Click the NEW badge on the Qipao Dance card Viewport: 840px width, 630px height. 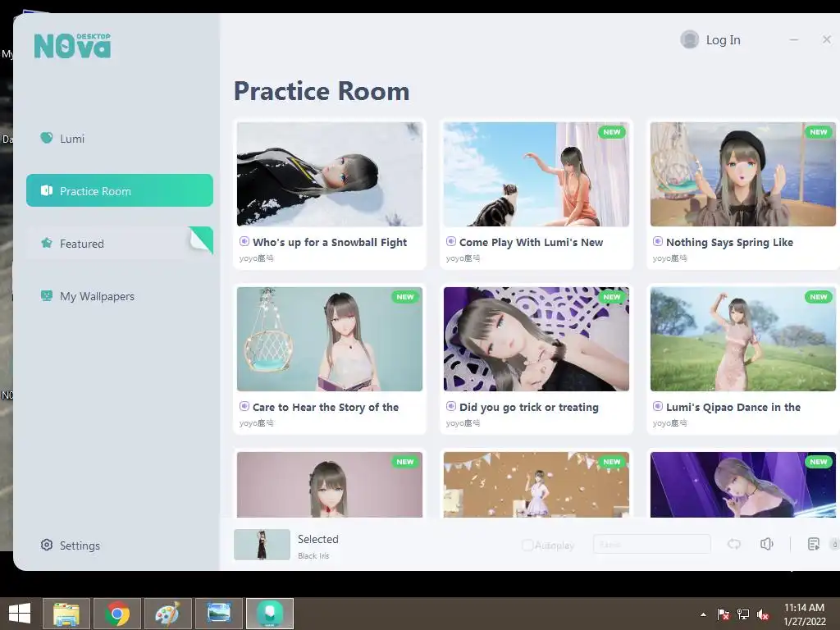click(x=819, y=297)
